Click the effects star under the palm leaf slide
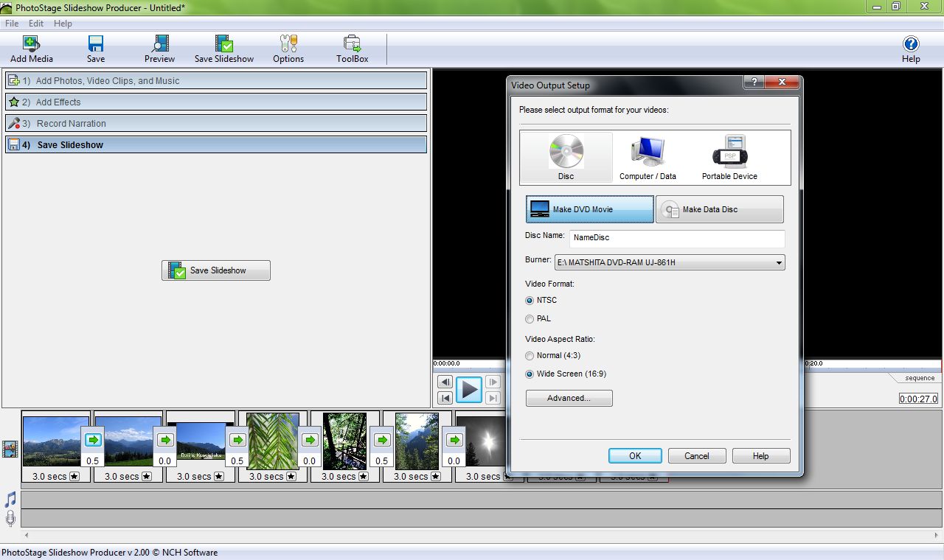The width and height of the screenshot is (944, 560). [291, 477]
